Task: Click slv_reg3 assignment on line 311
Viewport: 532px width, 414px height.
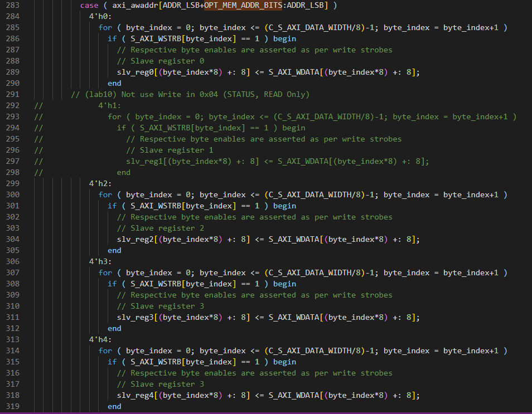Action: [268, 318]
